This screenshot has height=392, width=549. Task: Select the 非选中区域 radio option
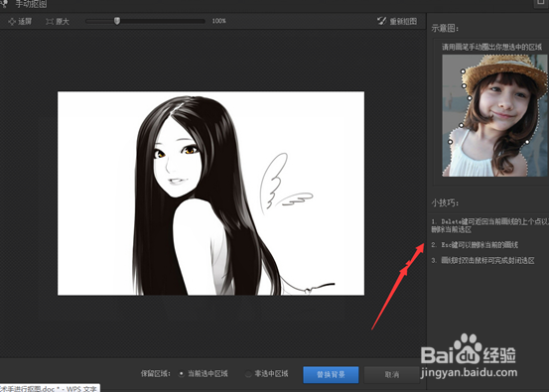point(248,374)
